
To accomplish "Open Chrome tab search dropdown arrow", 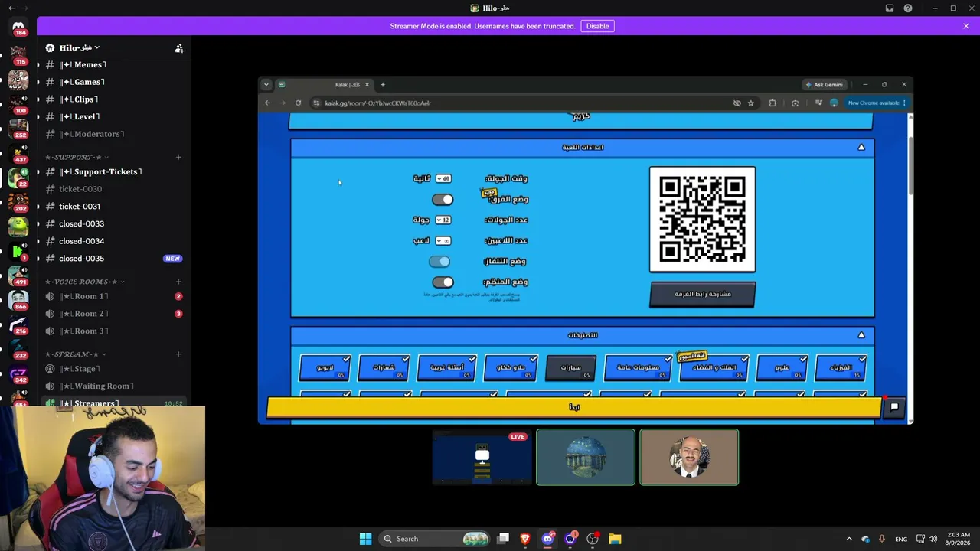I will click(x=266, y=85).
